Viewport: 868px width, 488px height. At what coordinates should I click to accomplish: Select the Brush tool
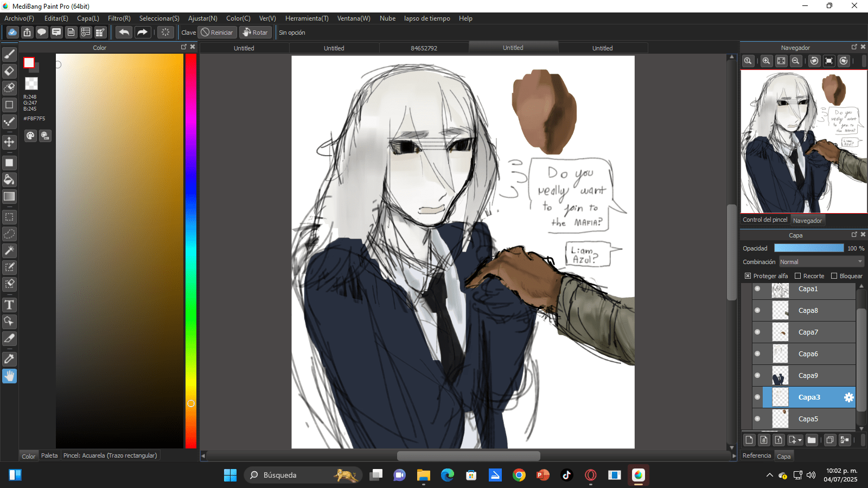9,54
